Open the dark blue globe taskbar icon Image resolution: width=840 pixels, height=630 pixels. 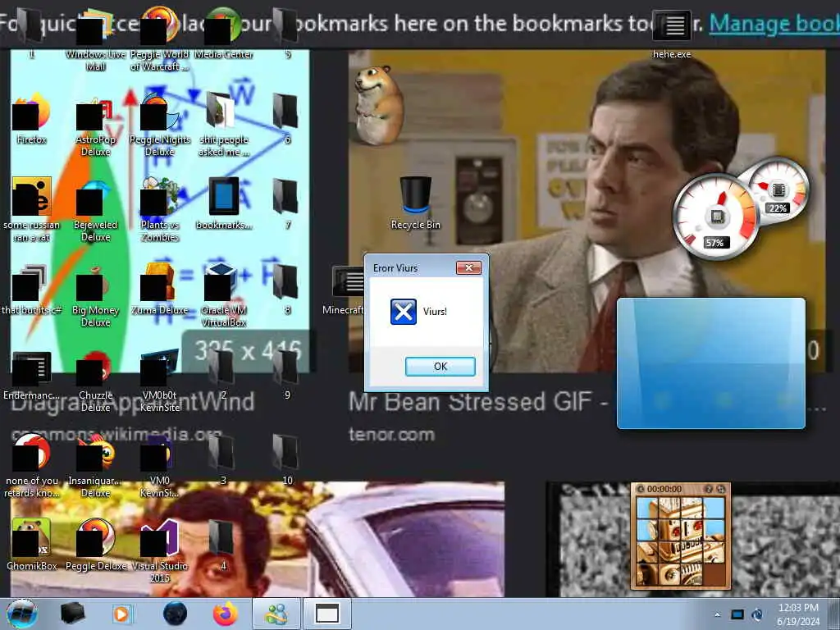(175, 614)
